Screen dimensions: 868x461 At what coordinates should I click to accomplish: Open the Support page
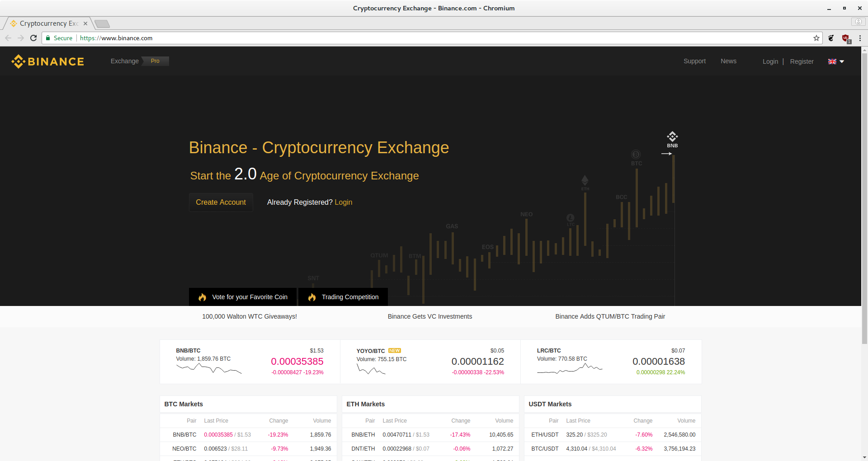(x=694, y=61)
